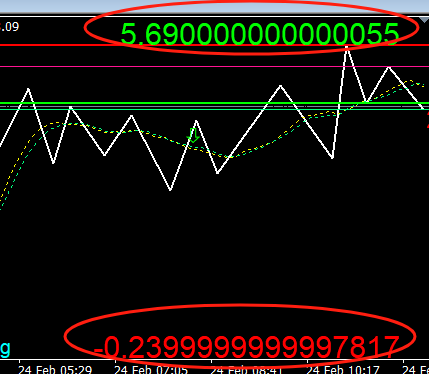Select the green value 5.6900000000000055 label

260,34
